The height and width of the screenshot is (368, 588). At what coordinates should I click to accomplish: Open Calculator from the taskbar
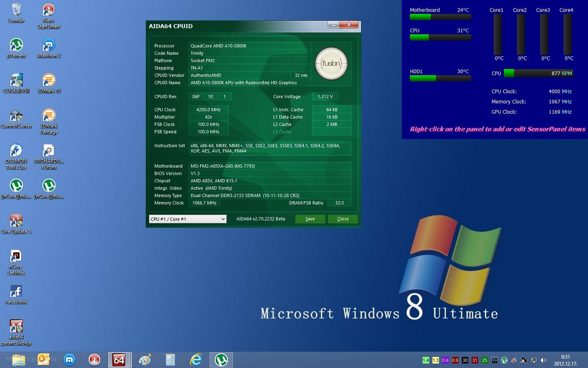(x=170, y=360)
